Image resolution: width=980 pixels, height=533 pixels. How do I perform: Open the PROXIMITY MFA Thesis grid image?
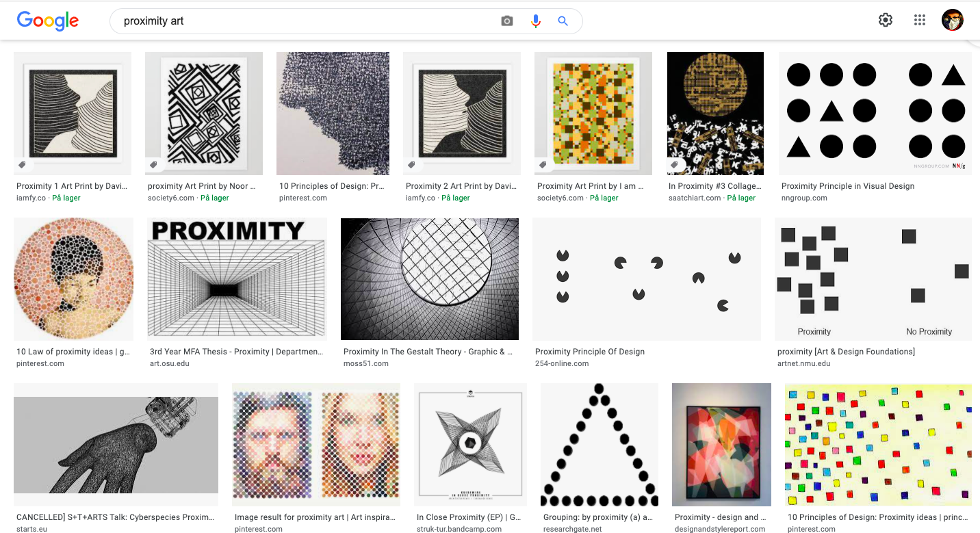pyautogui.click(x=237, y=279)
